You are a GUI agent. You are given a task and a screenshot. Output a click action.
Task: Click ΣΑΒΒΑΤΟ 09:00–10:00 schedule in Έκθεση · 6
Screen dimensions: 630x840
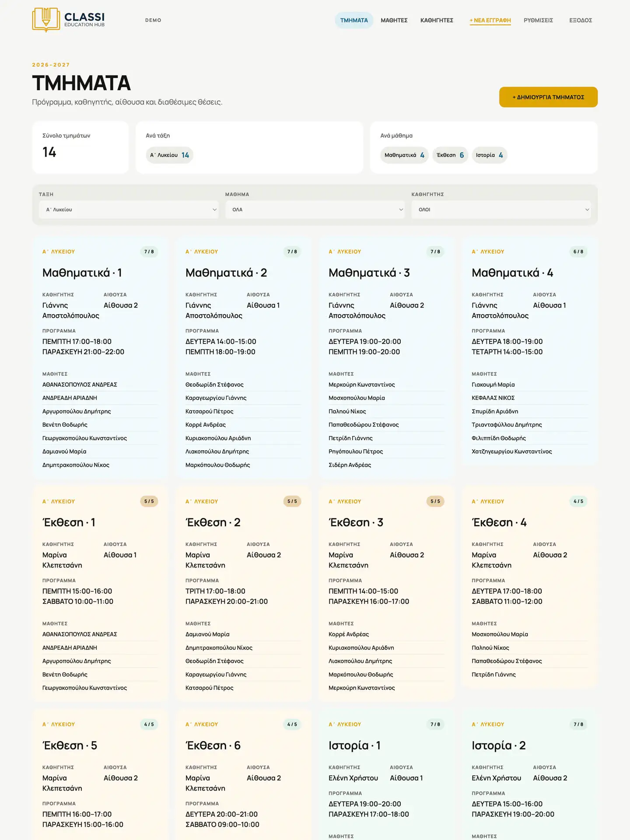(x=222, y=825)
